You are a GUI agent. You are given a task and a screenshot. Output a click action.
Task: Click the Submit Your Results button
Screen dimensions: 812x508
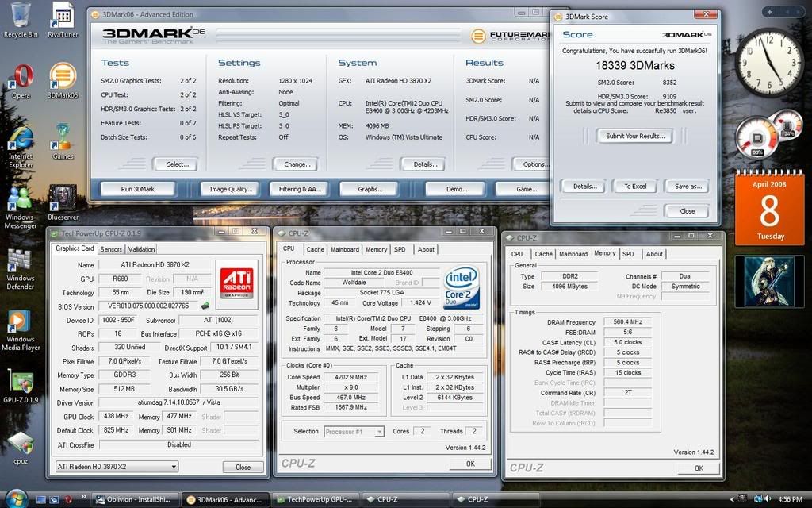635,136
